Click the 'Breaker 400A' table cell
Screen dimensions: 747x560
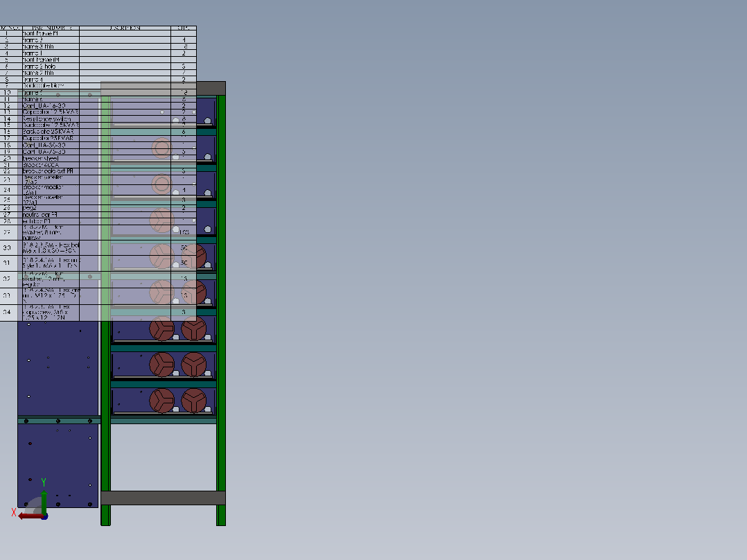[51, 165]
